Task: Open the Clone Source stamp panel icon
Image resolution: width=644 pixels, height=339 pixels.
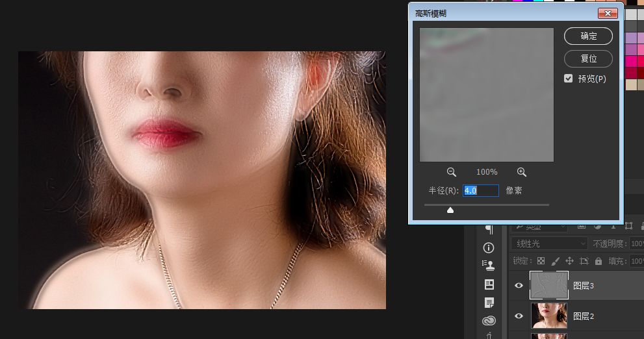Action: tap(488, 266)
